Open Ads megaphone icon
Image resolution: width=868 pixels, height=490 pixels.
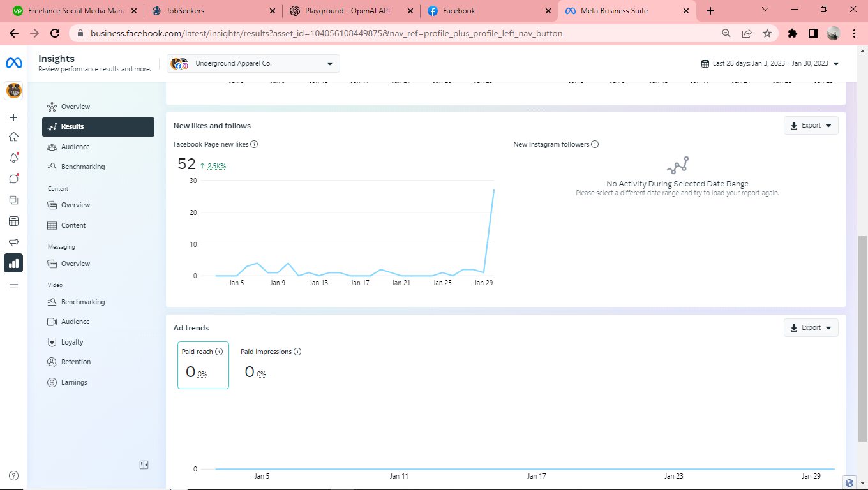13,242
